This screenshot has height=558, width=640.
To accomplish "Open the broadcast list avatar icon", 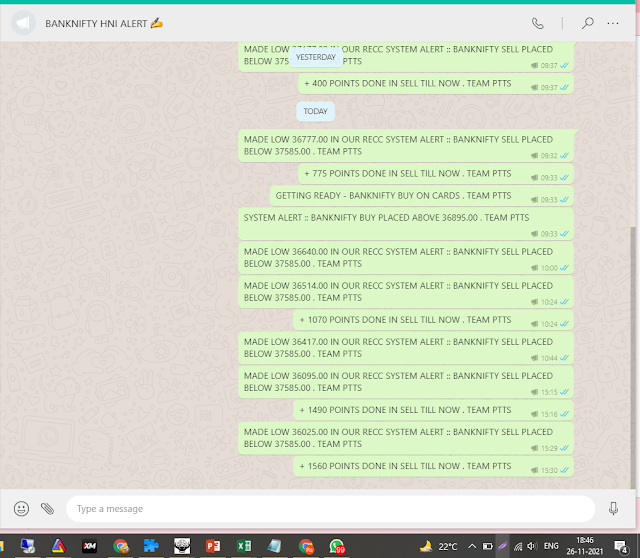I will [x=23, y=23].
